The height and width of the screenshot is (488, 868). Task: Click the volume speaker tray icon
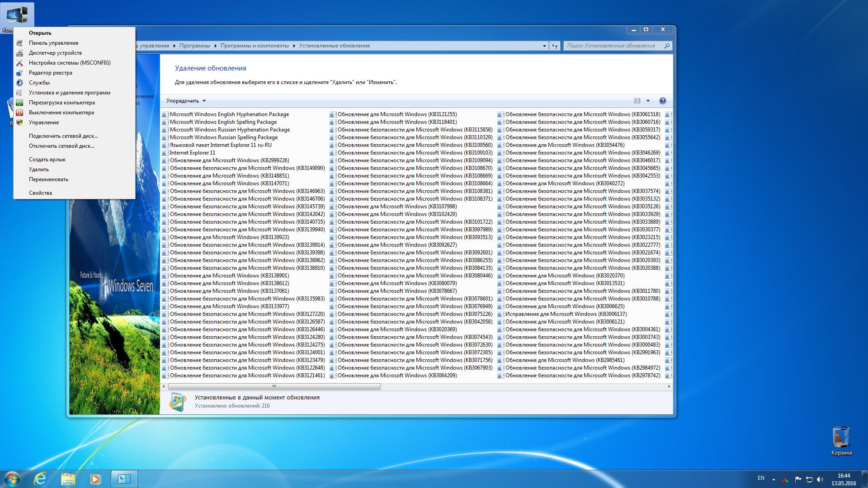pos(820,479)
